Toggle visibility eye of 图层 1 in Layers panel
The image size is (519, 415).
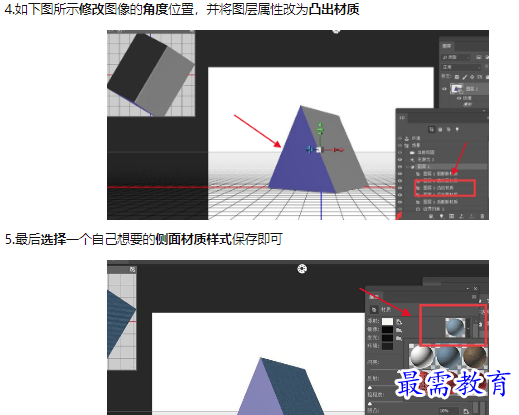(444, 89)
